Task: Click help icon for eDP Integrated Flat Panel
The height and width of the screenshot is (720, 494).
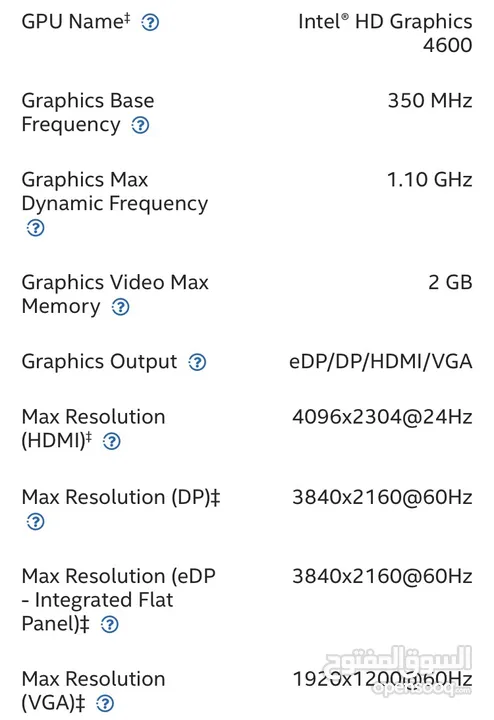Action: (110, 624)
